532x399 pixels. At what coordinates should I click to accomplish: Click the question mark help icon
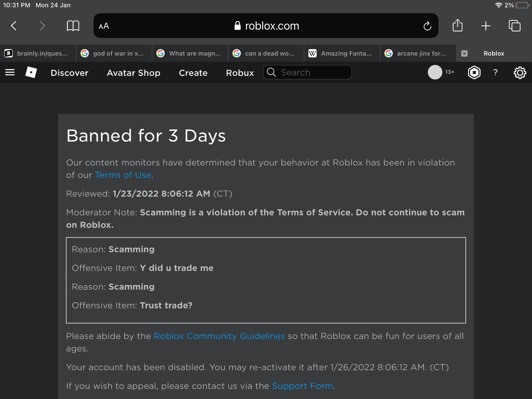pos(495,72)
